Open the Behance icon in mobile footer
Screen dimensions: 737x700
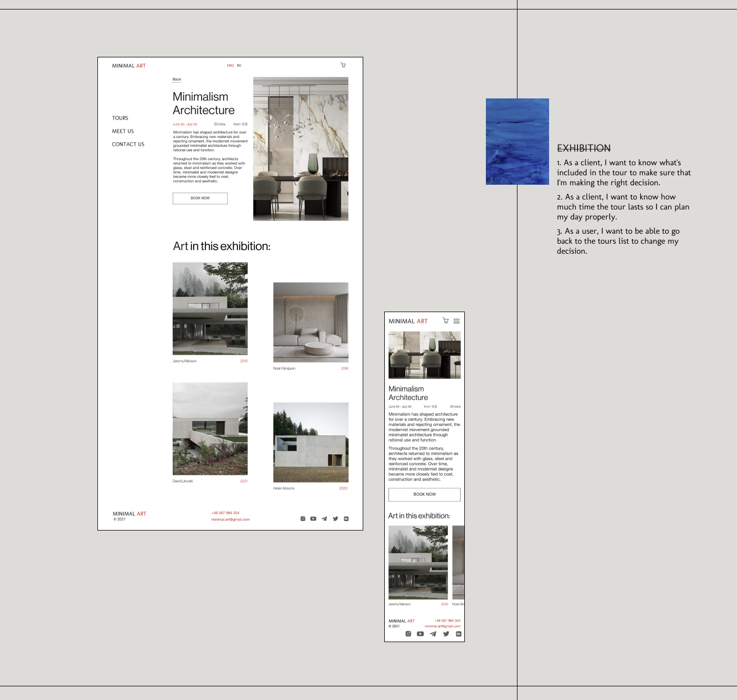[459, 634]
